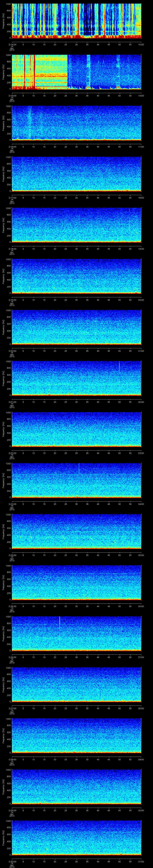153x868 pixels.
Task: Click the 28:00 end time label
Action: click(x=141, y=708)
